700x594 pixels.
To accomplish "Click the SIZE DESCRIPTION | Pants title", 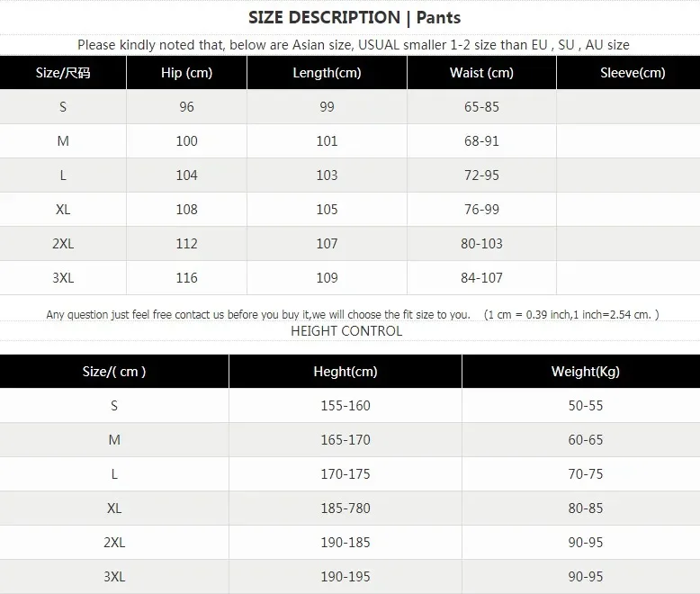I will (354, 17).
